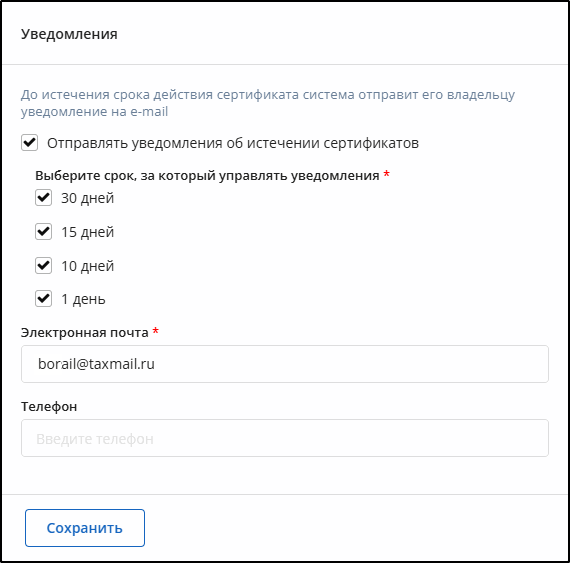
Task: Click the red asterisk beside Электронная почта
Action: coord(156,331)
